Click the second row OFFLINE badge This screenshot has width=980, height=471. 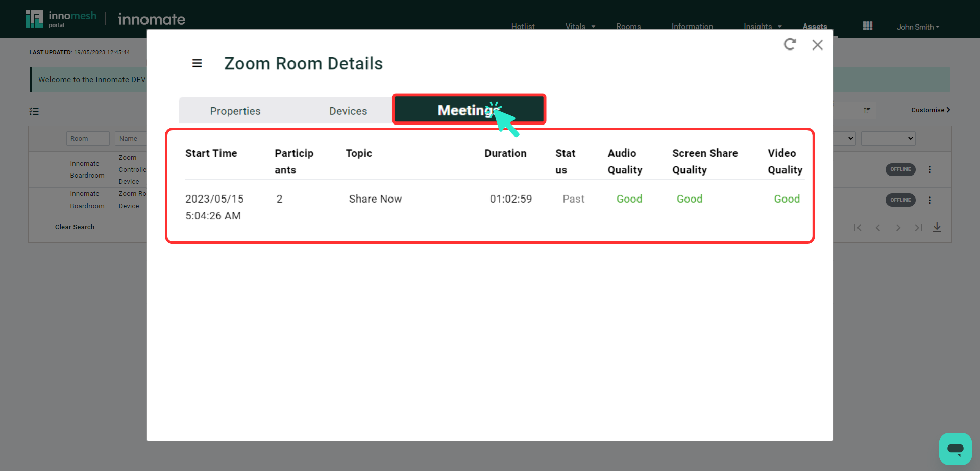(900, 200)
